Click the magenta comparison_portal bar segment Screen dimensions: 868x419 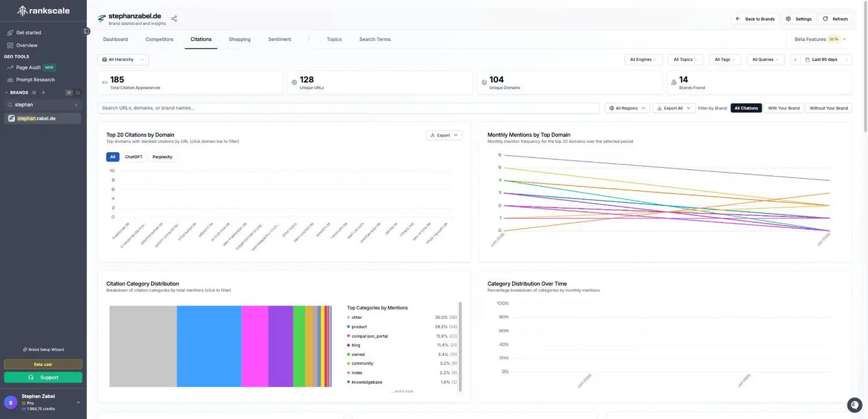click(x=255, y=346)
